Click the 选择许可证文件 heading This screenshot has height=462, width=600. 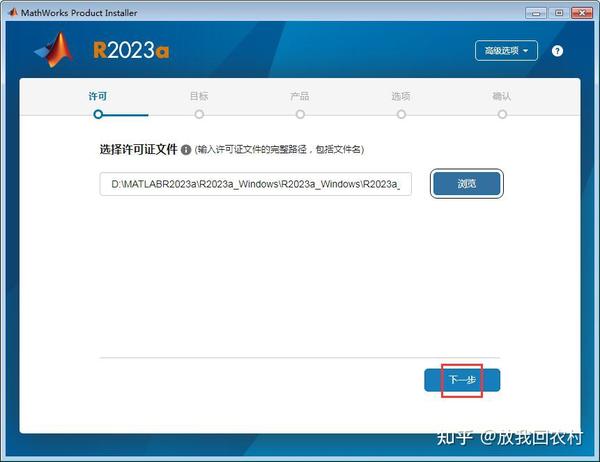pyautogui.click(x=139, y=149)
